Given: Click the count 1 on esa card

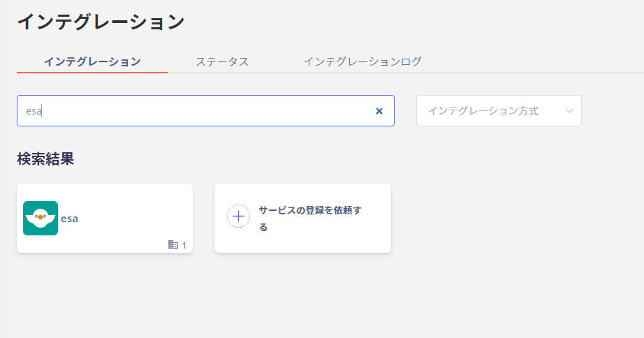Looking at the screenshot, I should 184,246.
